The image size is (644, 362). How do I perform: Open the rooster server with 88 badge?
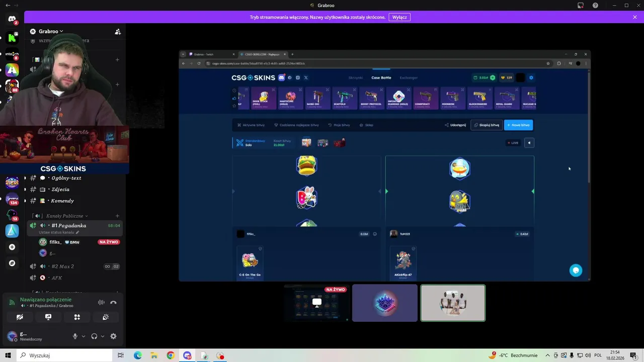click(12, 86)
